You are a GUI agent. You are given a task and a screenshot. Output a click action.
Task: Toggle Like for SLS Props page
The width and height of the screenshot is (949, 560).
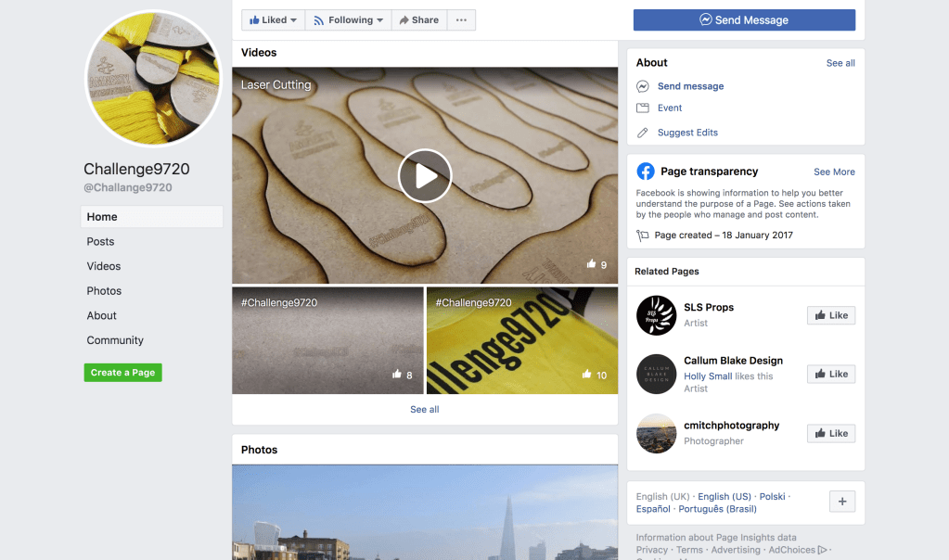point(831,315)
